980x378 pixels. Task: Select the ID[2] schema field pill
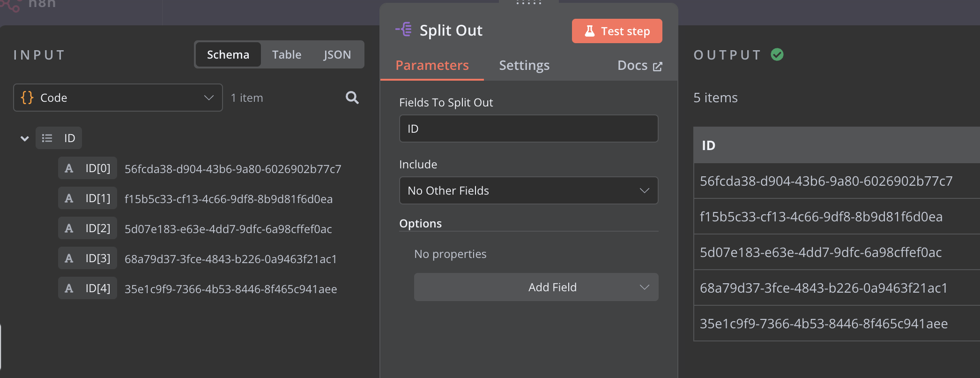88,228
